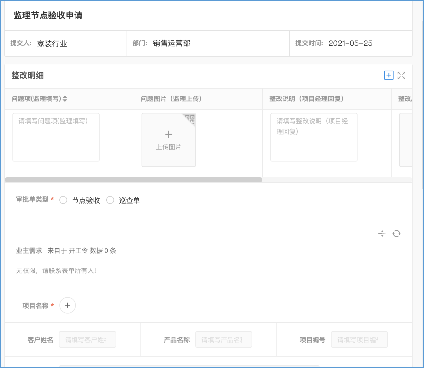
Task: Click the 家装行业 submitter value
Action: point(52,43)
